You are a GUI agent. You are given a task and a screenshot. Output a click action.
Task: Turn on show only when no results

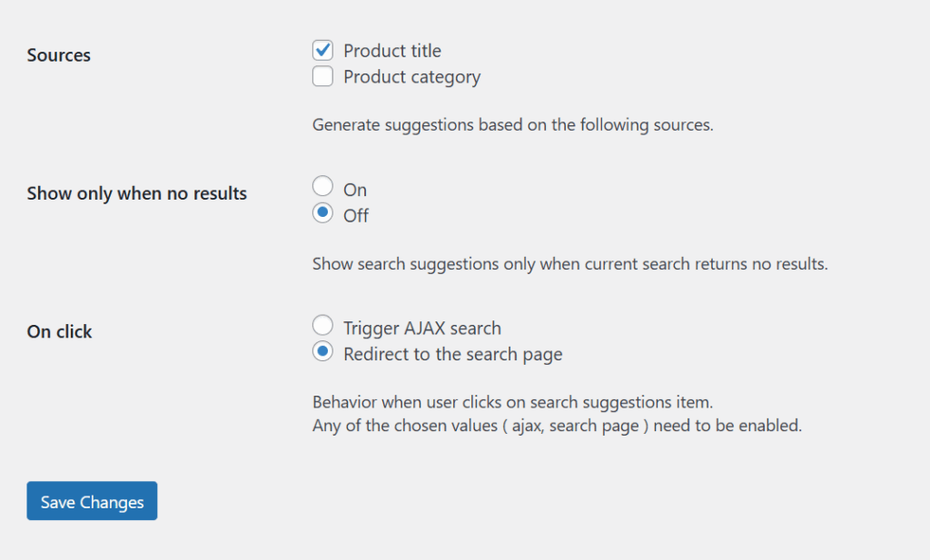coord(322,185)
